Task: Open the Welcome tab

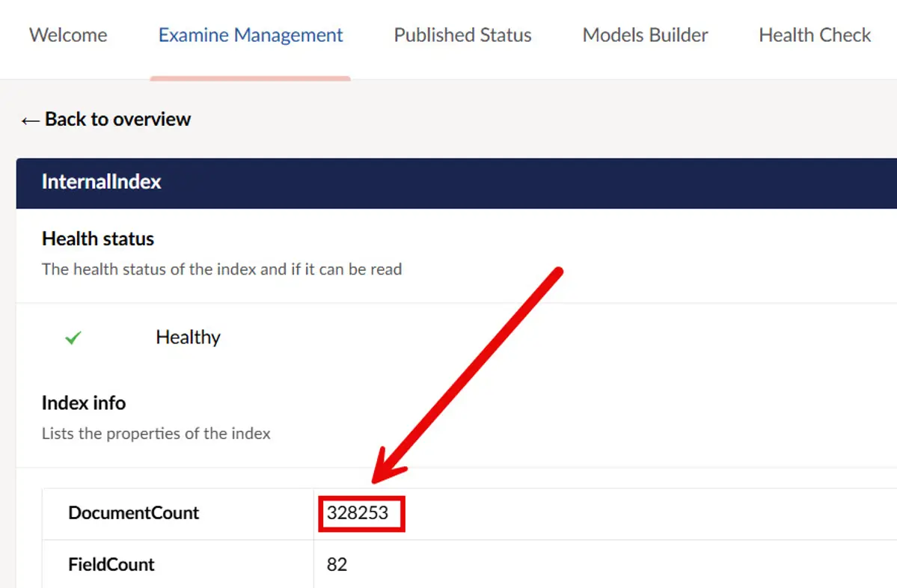Action: [x=68, y=35]
